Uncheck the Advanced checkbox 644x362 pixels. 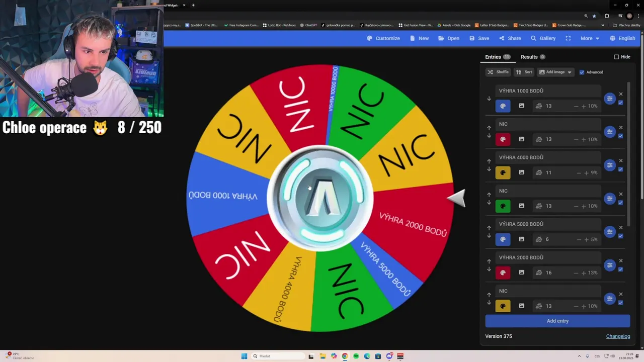pyautogui.click(x=582, y=72)
